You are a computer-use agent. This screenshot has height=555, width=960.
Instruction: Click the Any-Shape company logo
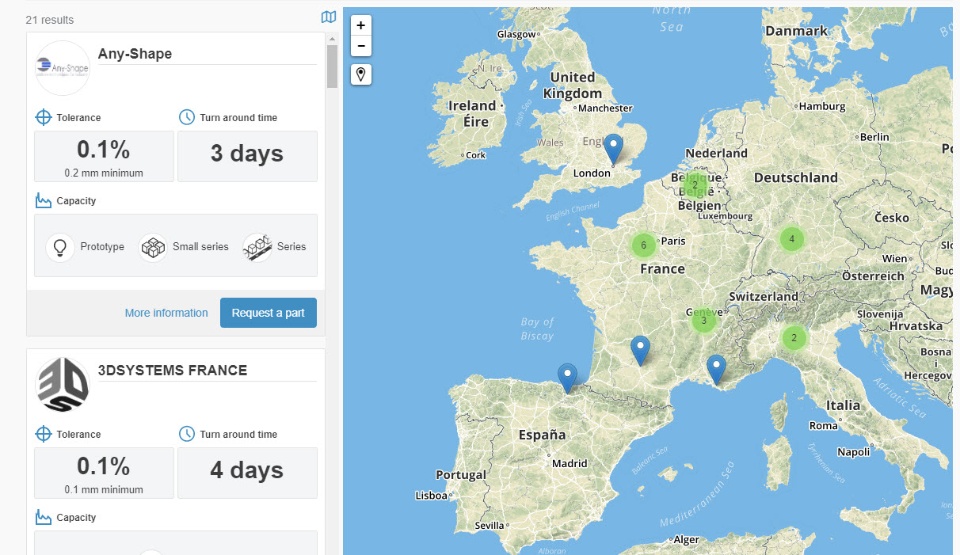click(62, 67)
